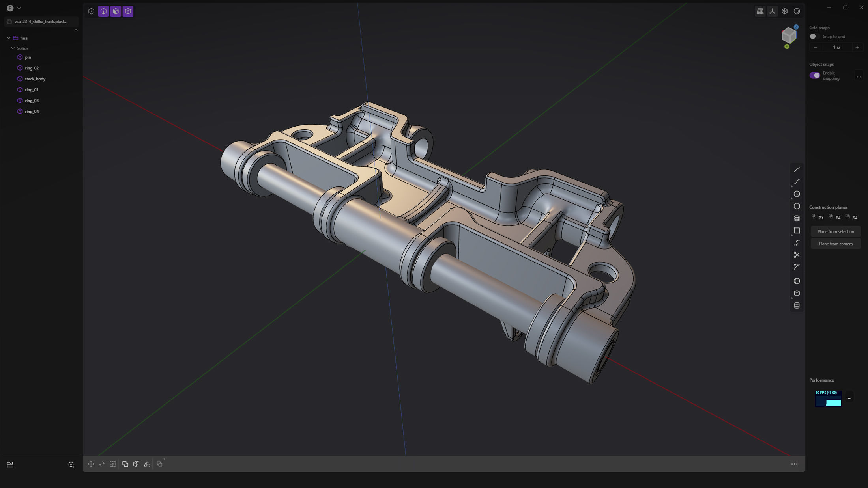Select the curve fillet tool below scissors

click(x=797, y=267)
